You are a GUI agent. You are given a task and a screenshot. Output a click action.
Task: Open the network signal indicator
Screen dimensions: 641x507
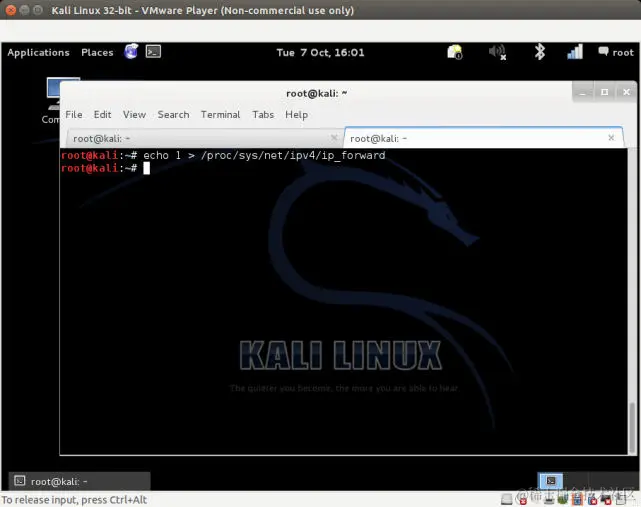pyautogui.click(x=575, y=52)
